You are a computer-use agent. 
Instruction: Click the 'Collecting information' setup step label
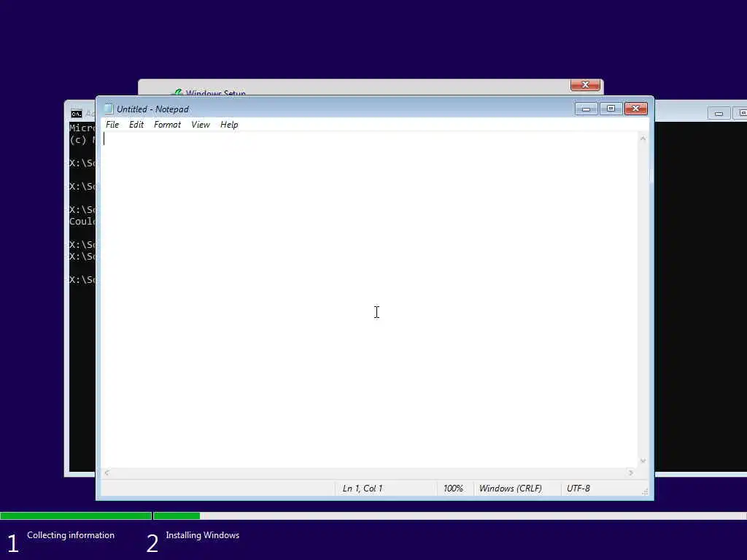coord(71,535)
